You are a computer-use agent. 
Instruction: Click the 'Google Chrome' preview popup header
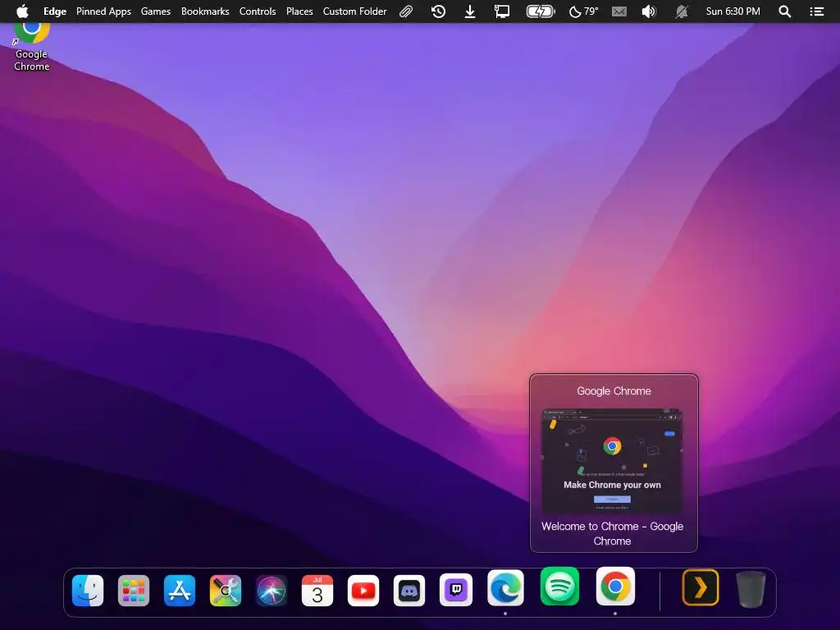[x=614, y=391]
